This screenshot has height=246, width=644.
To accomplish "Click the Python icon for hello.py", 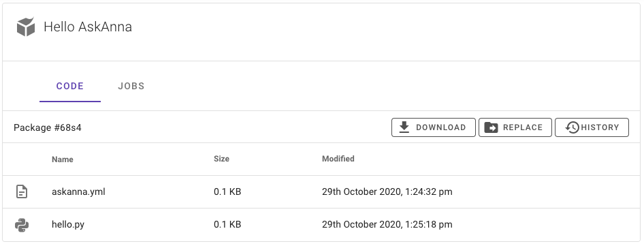I will click(22, 225).
